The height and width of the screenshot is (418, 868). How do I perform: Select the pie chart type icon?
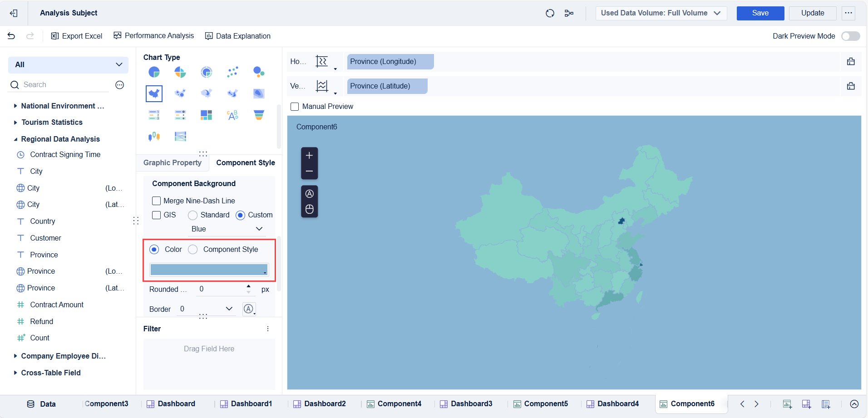154,72
